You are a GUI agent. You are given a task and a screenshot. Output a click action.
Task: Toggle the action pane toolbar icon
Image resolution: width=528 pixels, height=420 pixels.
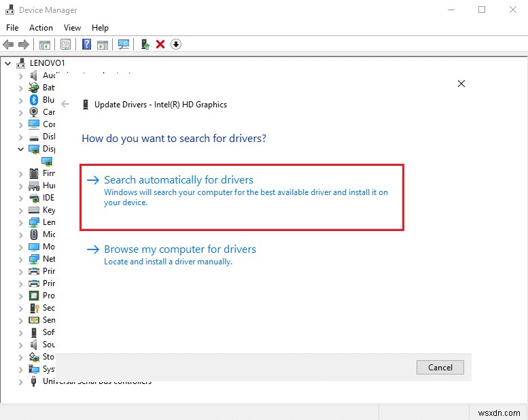click(103, 44)
